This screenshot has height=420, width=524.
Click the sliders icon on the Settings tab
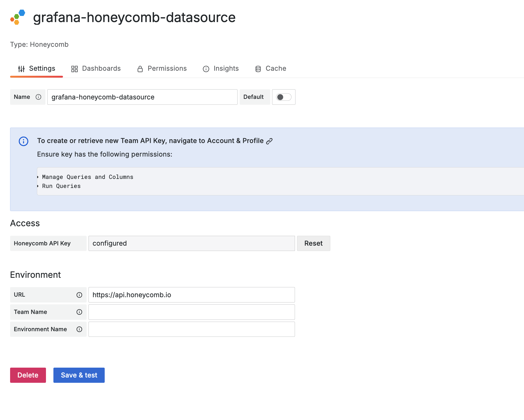pos(21,69)
